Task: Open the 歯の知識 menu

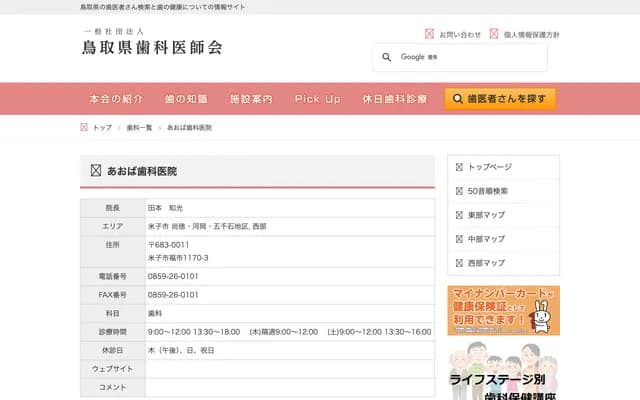Action: coord(186,99)
